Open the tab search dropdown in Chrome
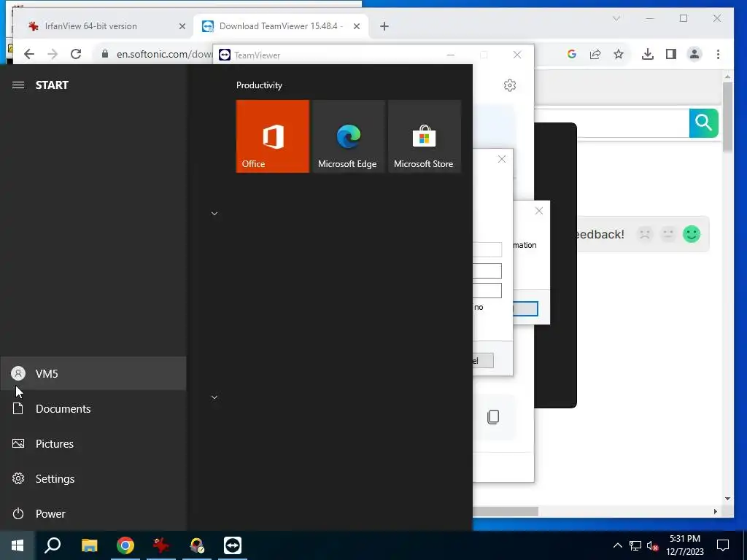This screenshot has width=747, height=560. 616,18
